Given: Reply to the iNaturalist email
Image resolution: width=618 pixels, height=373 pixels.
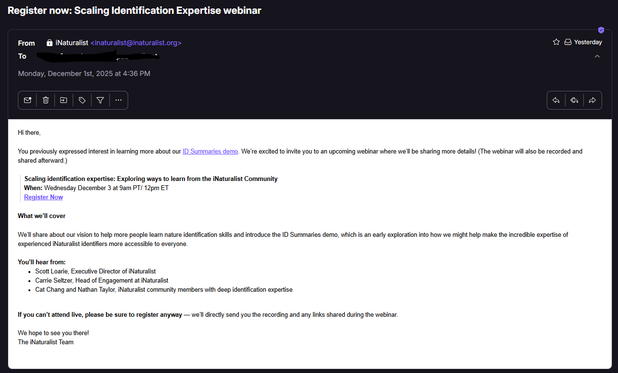Looking at the screenshot, I should [556, 100].
